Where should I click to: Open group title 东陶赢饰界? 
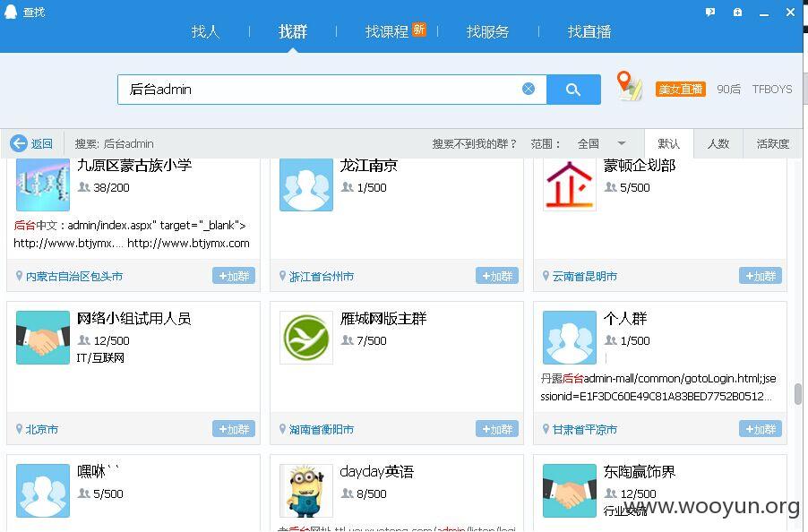tap(639, 471)
